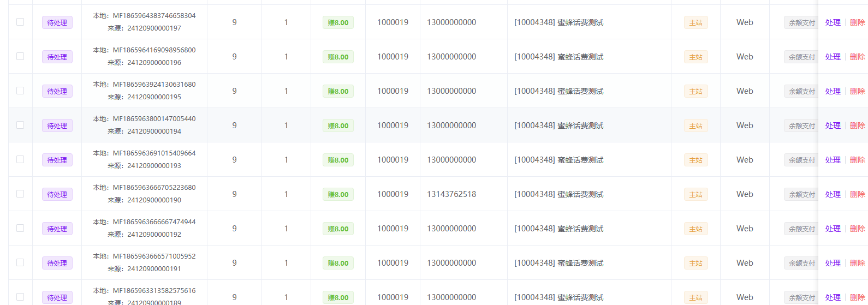Click 主站 tag in row source 24120900000194
This screenshot has width=868, height=305.
tap(695, 125)
